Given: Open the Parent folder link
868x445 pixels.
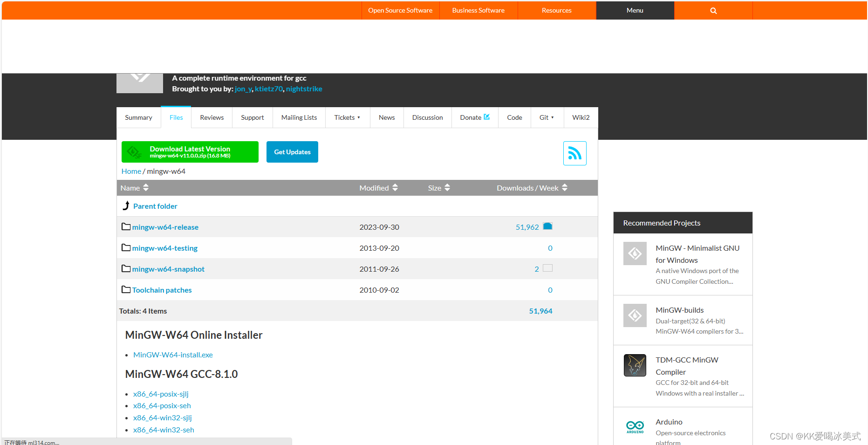Looking at the screenshot, I should click(155, 206).
